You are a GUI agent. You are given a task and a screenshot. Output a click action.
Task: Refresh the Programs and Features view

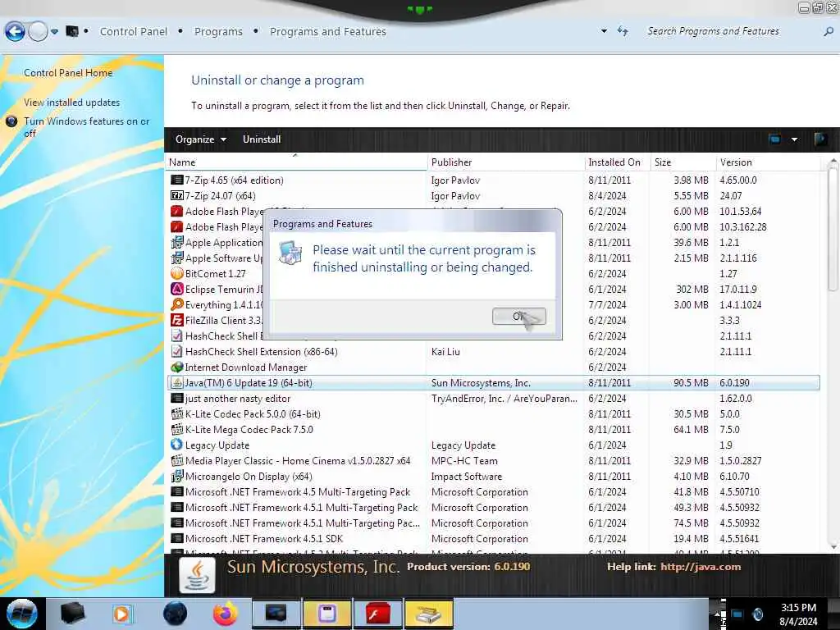pyautogui.click(x=623, y=31)
